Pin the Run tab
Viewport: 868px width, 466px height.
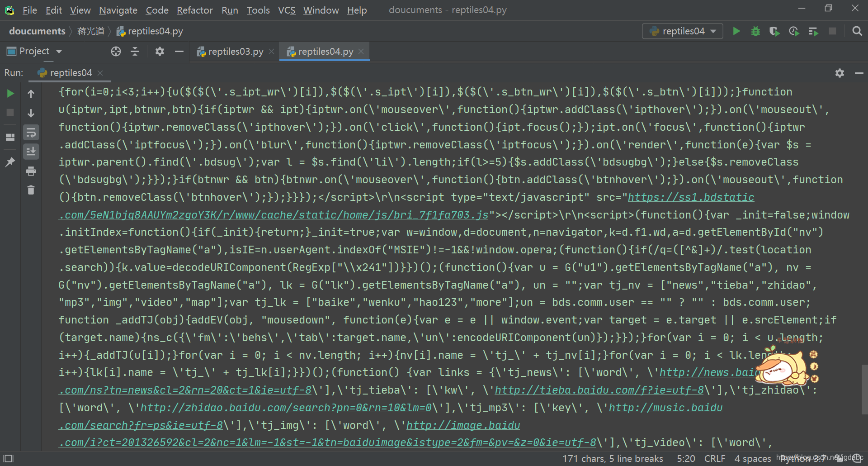coord(10,162)
